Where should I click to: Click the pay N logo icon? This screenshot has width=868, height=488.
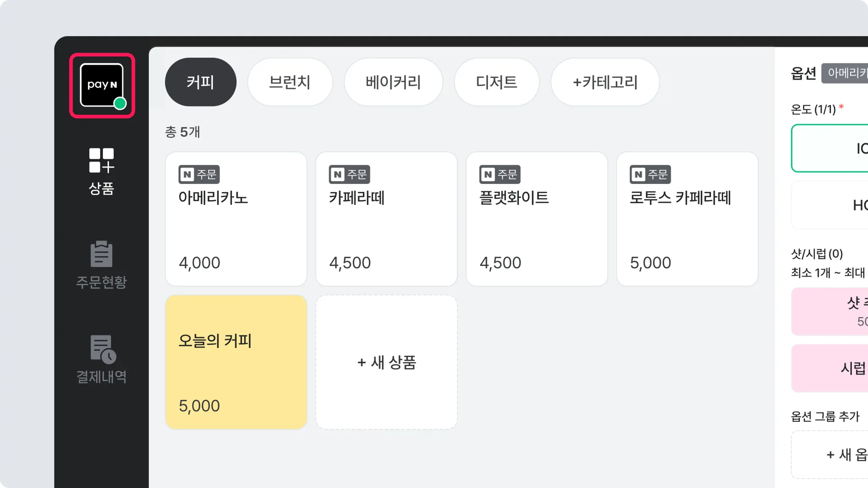click(102, 85)
